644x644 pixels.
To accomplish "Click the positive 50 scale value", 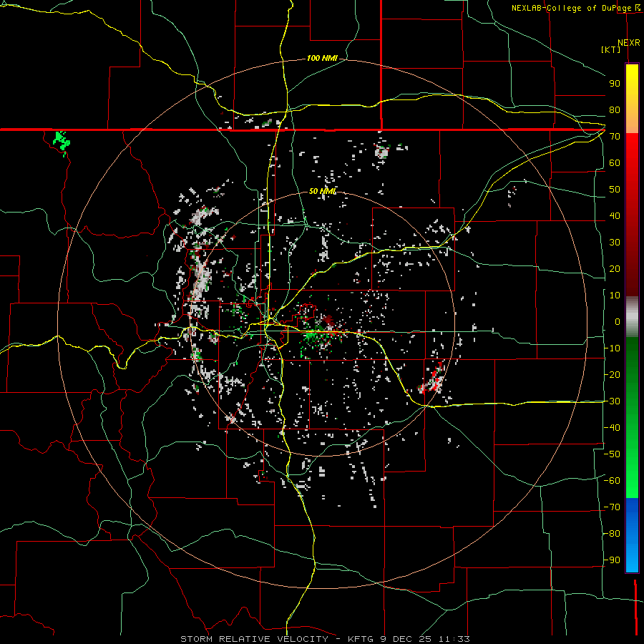I will coord(615,190).
